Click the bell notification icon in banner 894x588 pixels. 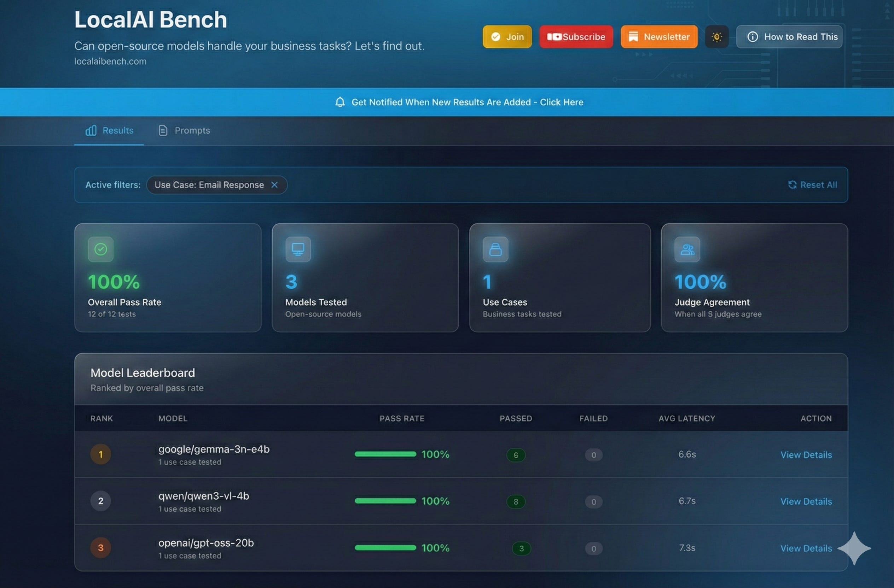340,102
